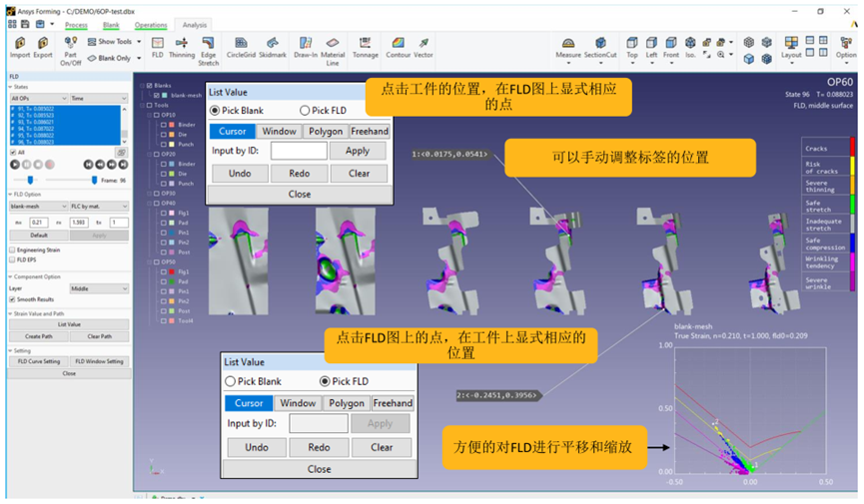Select the Material Line tool
Viewport: 864px width, 504px height.
point(333,51)
